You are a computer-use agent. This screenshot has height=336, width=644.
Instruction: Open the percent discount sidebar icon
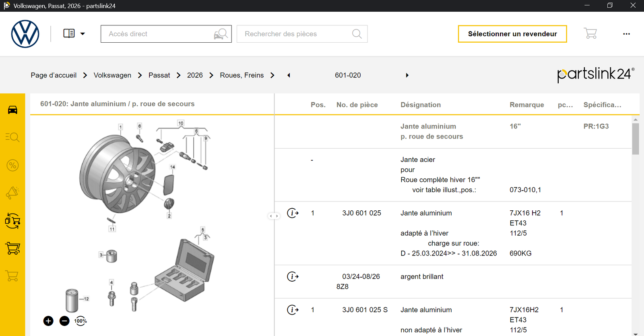tap(12, 165)
